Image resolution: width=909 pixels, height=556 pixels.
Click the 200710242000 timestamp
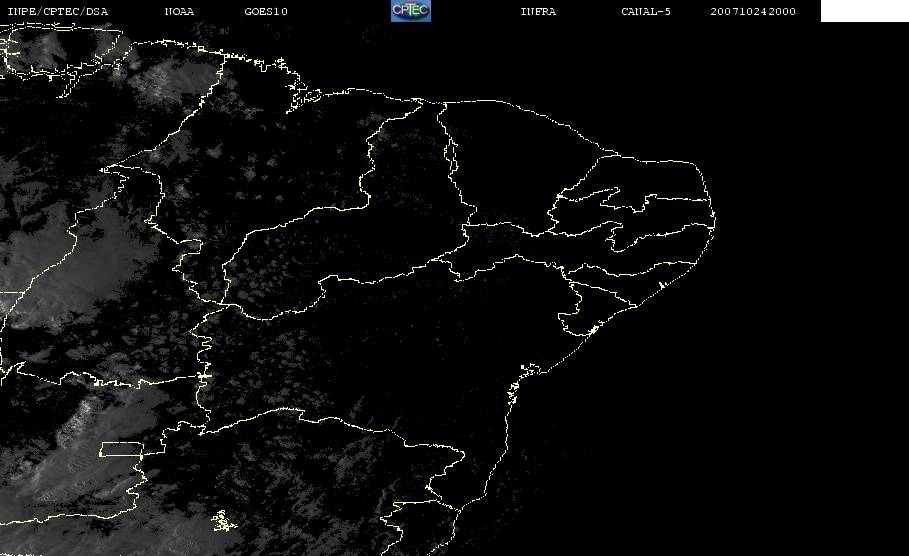coord(753,12)
